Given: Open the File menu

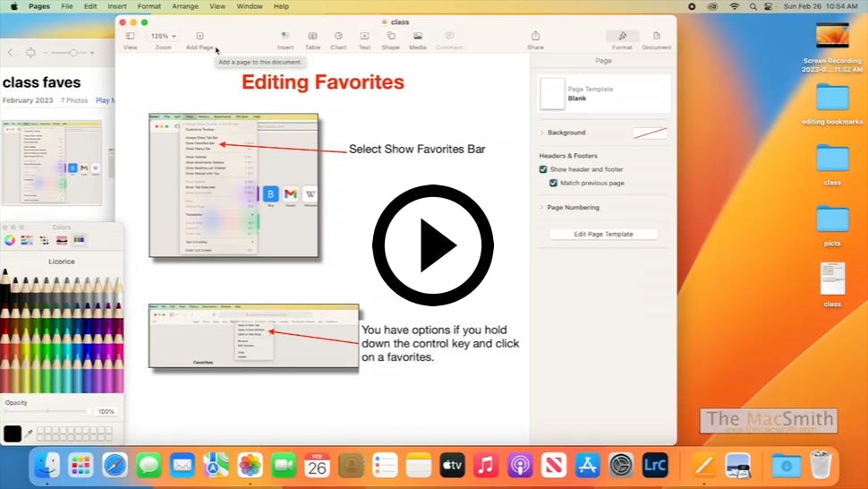Looking at the screenshot, I should pos(67,6).
